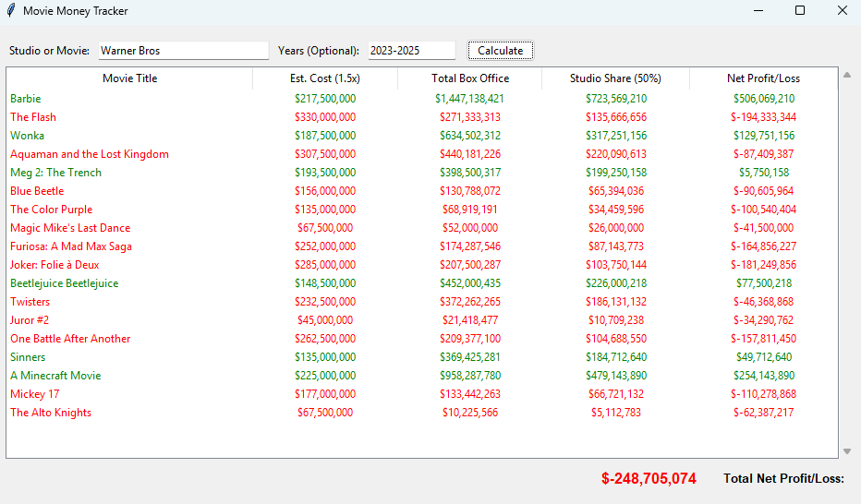Click the Est. Cost (1.5x) column header
861x504 pixels.
(325, 78)
